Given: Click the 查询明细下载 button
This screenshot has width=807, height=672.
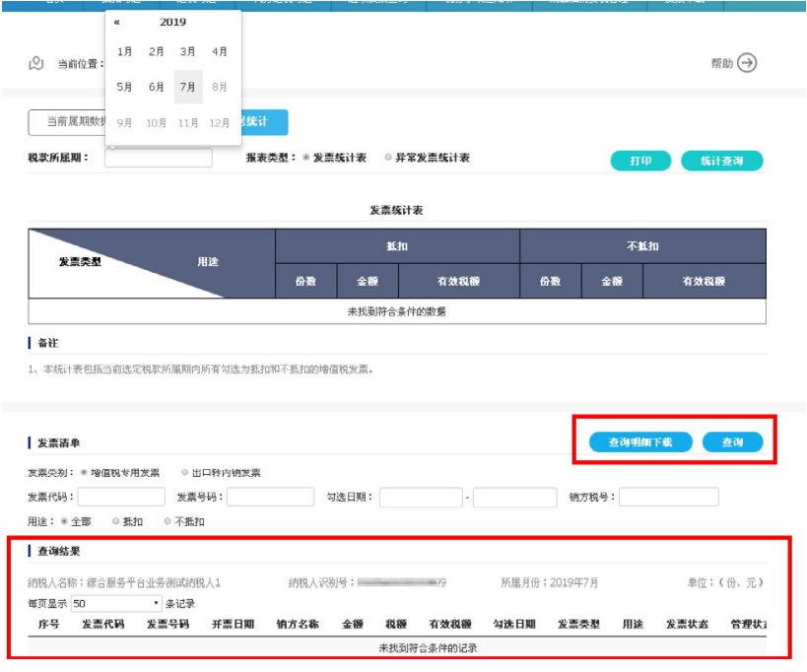Looking at the screenshot, I should (640, 442).
